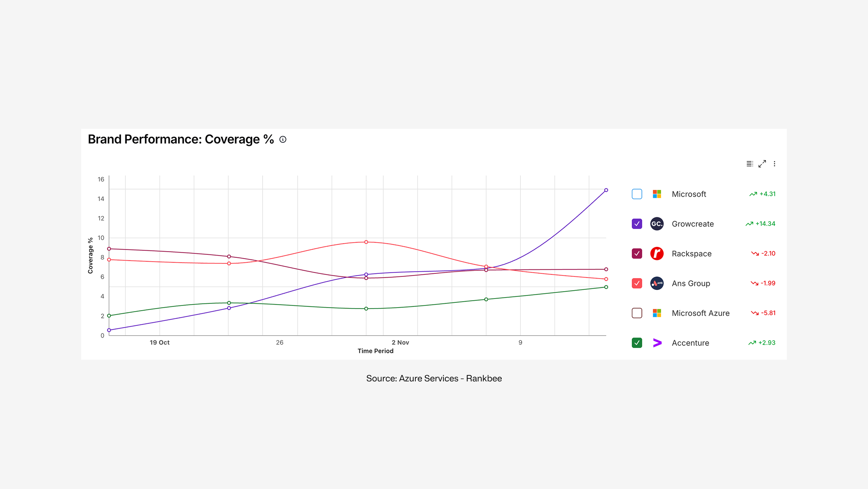Image resolution: width=868 pixels, height=489 pixels.
Task: Open the three-dot chart options menu
Action: (775, 164)
